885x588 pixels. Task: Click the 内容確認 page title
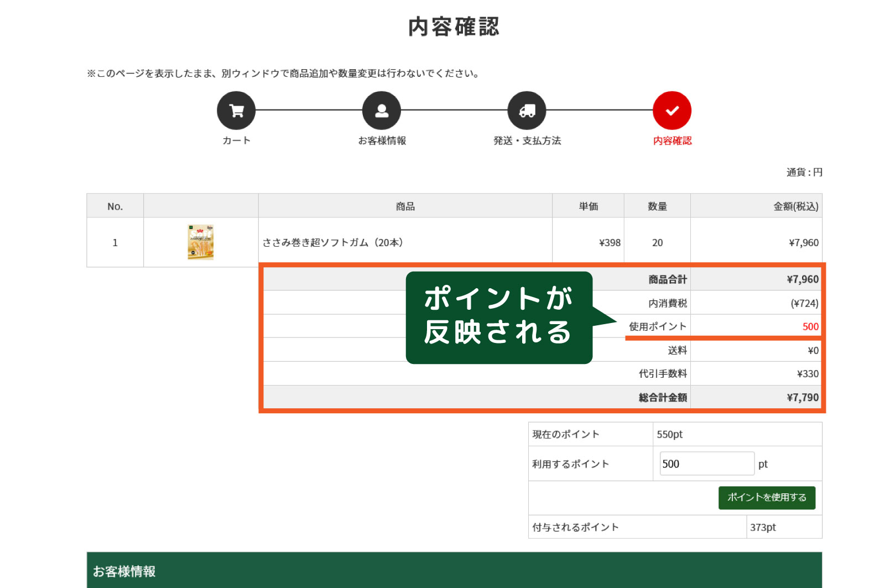454,27
